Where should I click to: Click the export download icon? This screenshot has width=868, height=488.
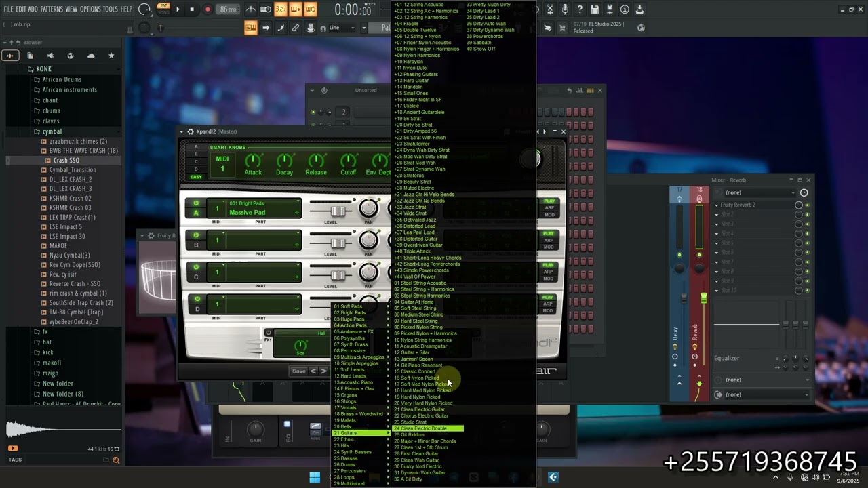[x=639, y=9]
